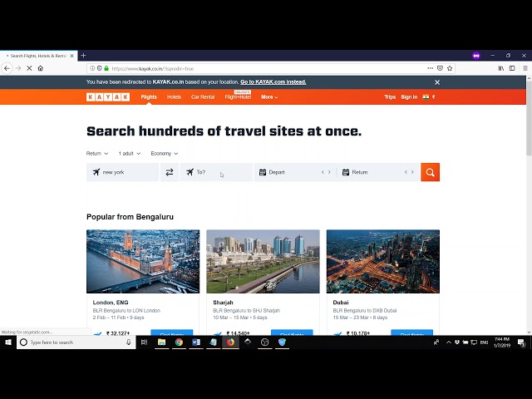Toggle the Firefox sidebar icon
This screenshot has width=532, height=399.
tap(512, 68)
